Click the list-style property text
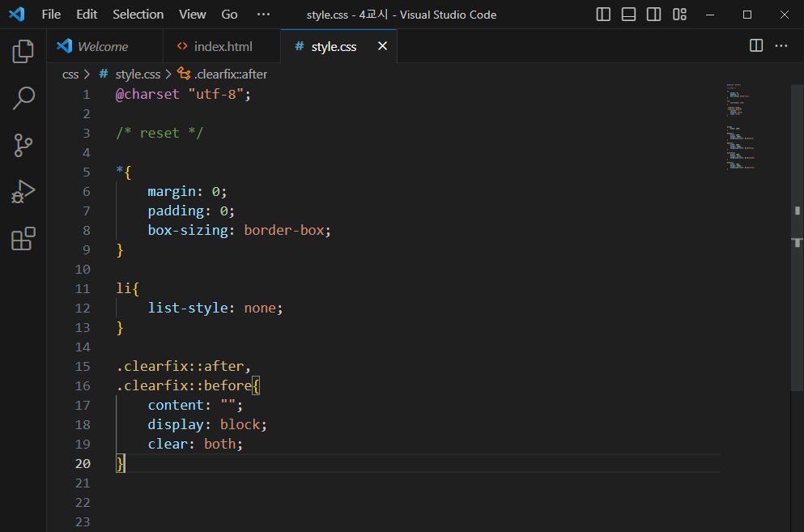The image size is (804, 532). point(188,309)
